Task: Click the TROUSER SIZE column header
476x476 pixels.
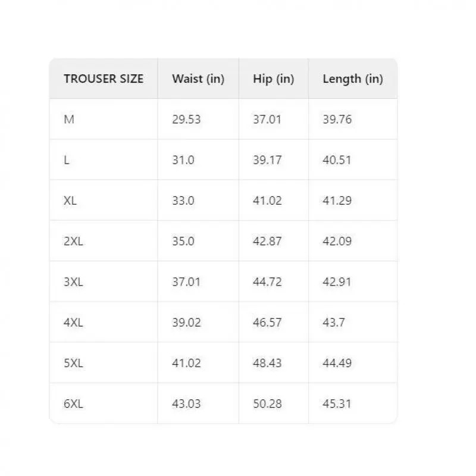Action: pyautogui.click(x=104, y=79)
